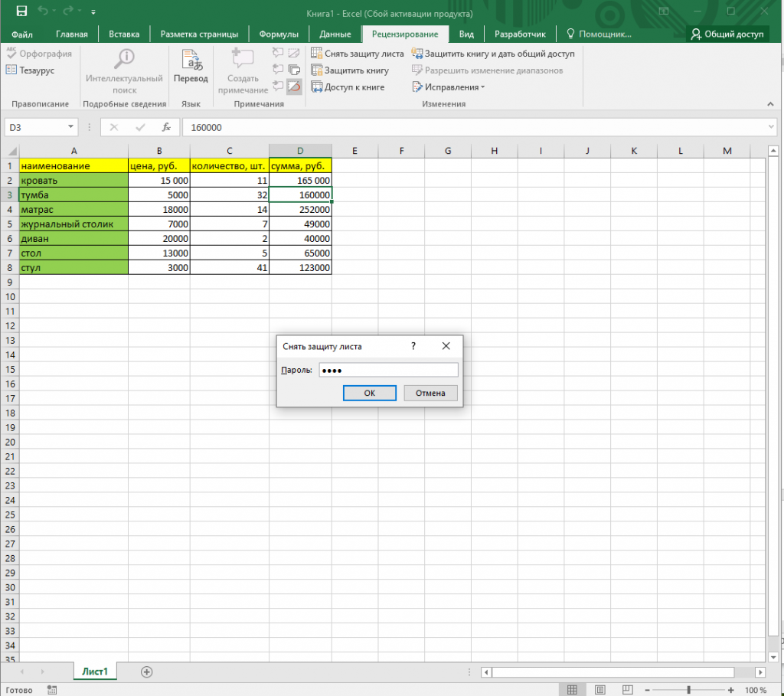Click the Save icon in quick access toolbar

pos(21,11)
